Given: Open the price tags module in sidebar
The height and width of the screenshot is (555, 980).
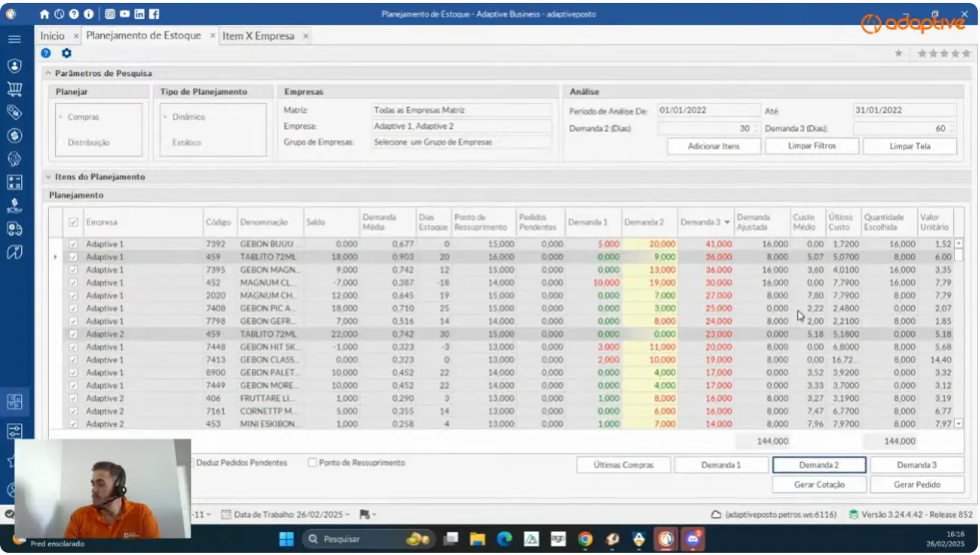Looking at the screenshot, I should point(14,112).
